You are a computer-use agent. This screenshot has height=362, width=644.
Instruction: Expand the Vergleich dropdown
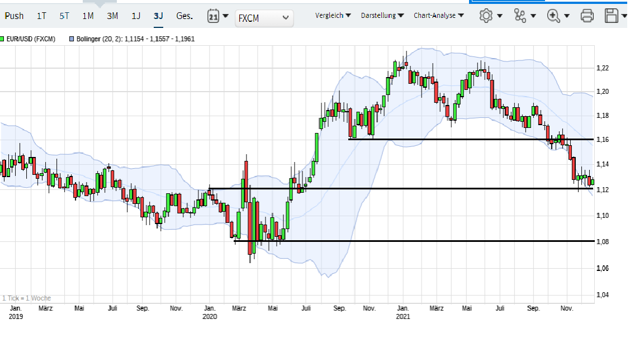(x=333, y=16)
